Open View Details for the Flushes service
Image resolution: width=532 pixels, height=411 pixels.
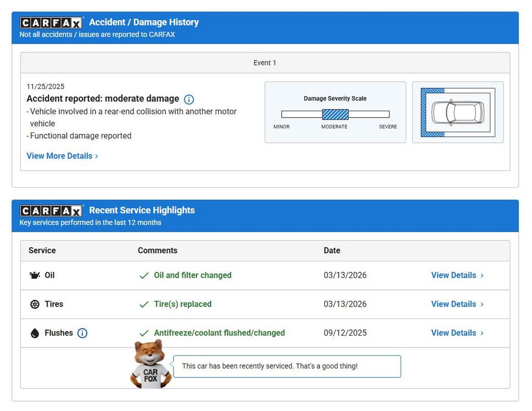point(457,333)
